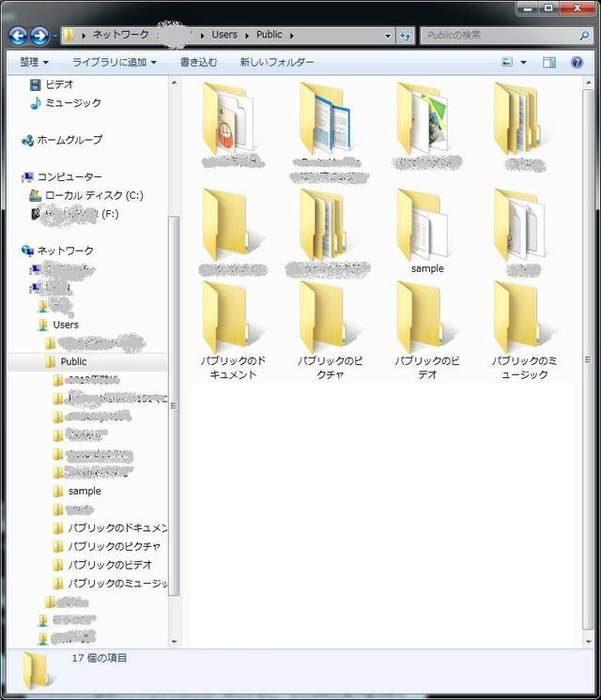Click the 書き込む toolbar button
Screen dimensions: 601x700
(x=198, y=63)
